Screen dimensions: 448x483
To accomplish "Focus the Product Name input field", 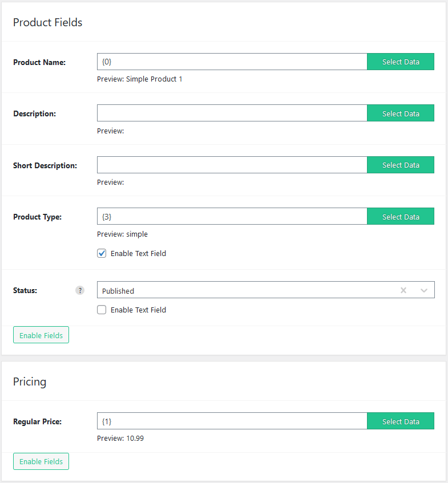I will [232, 62].
